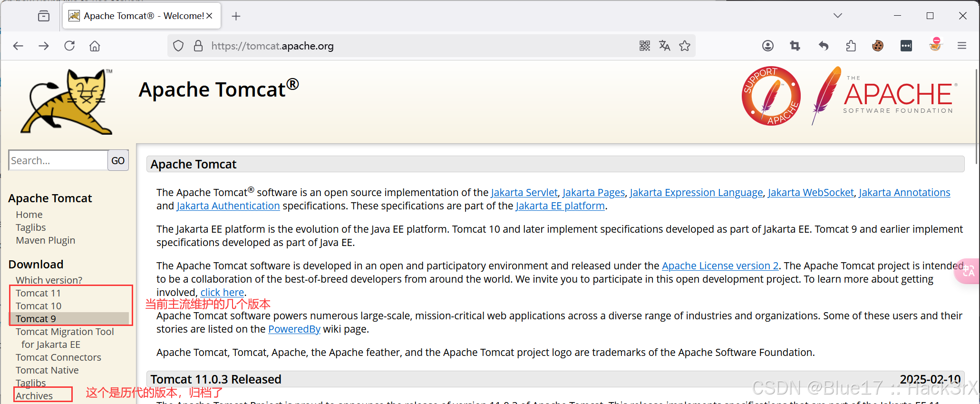This screenshot has height=404, width=980.
Task: Close the Apache Tomcat Welcome tab
Action: coord(209,16)
